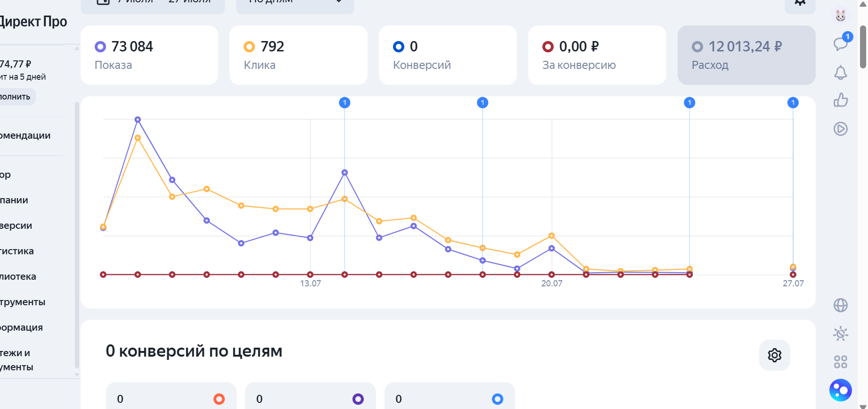Toggle the Показа metric on chart
This screenshot has width=868, height=409.
coord(149,55)
